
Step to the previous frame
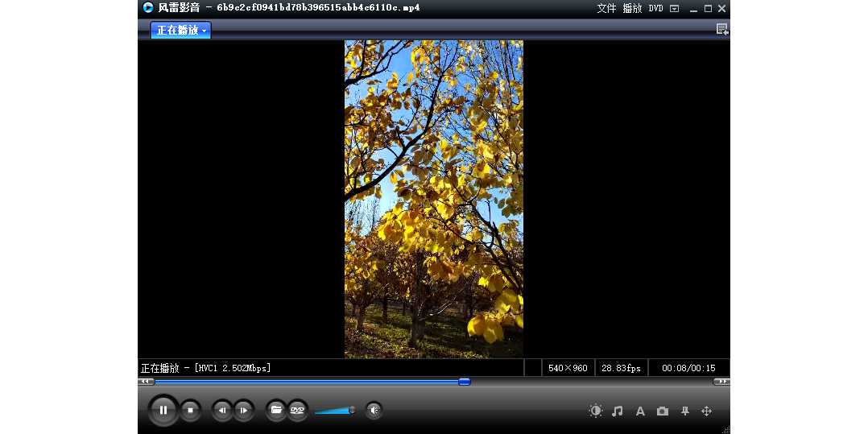point(222,411)
